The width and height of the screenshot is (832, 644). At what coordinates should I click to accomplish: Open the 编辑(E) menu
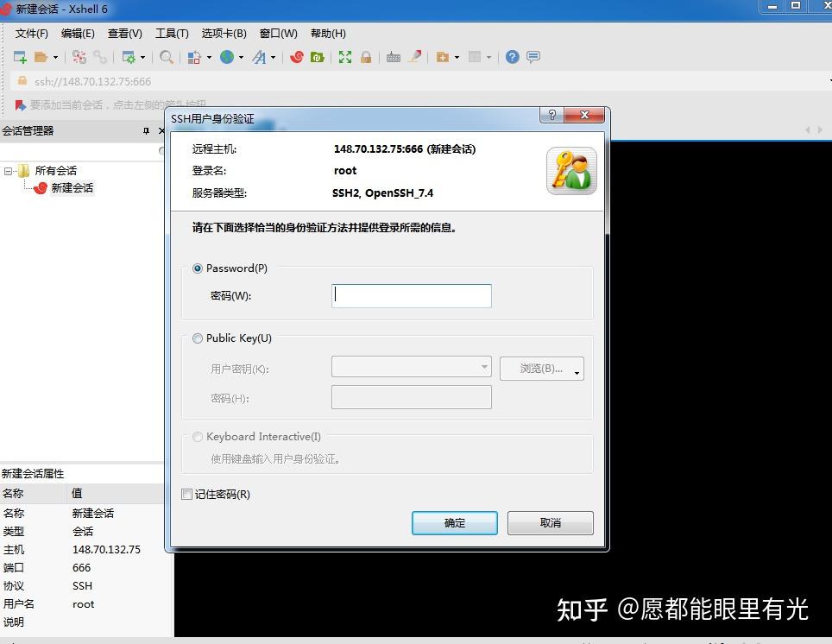click(78, 34)
